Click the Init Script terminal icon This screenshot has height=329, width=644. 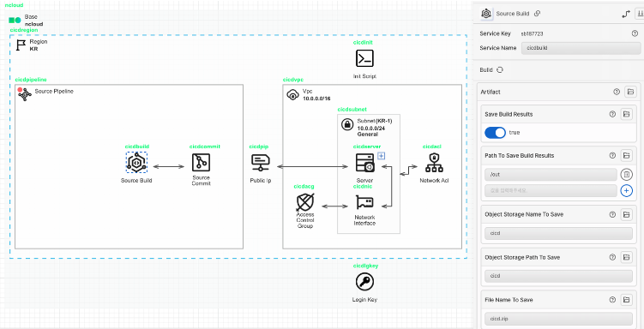364,58
